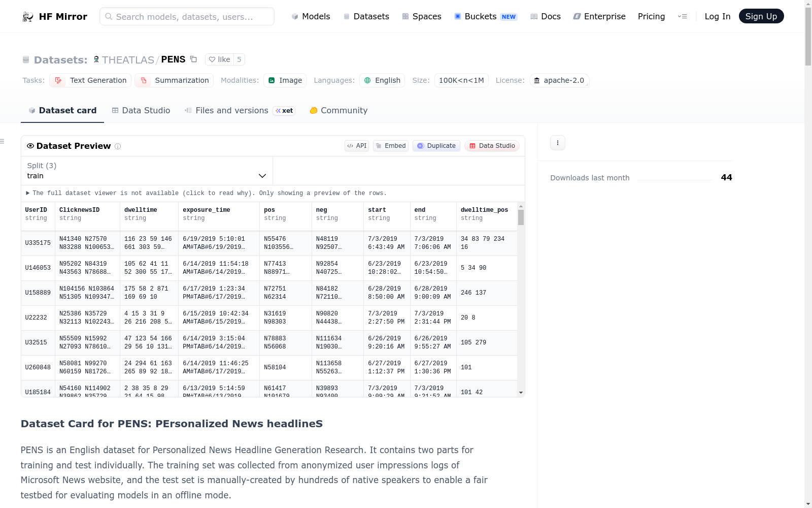Select the row cell U32515

click(38, 343)
